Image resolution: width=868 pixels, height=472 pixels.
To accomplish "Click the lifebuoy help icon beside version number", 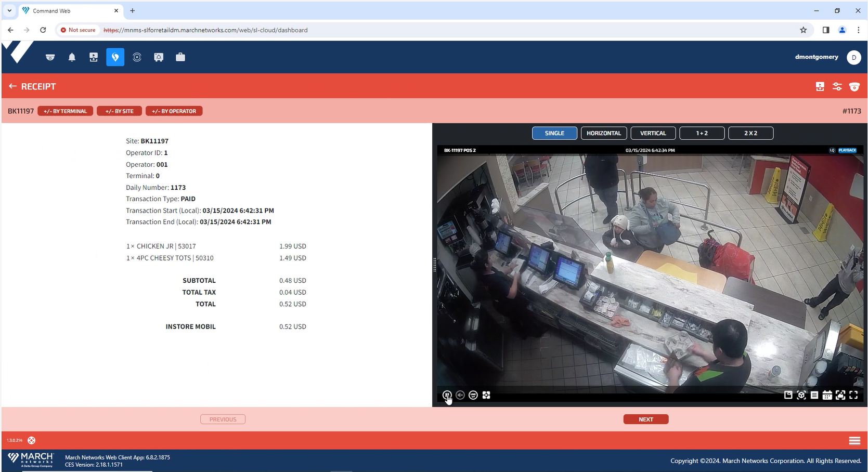I will [31, 440].
